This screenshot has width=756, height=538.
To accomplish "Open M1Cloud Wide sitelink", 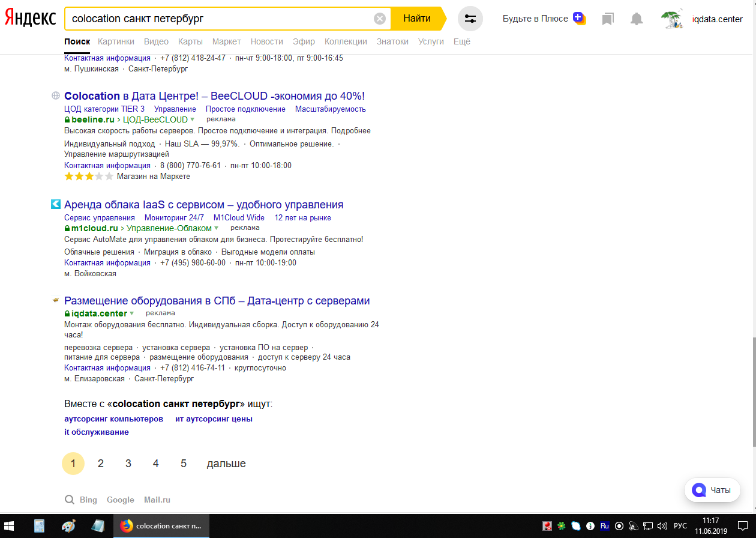I will point(239,218).
